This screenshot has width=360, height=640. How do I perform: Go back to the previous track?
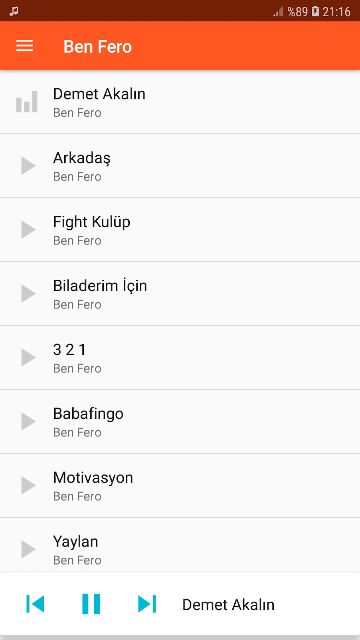(x=35, y=604)
